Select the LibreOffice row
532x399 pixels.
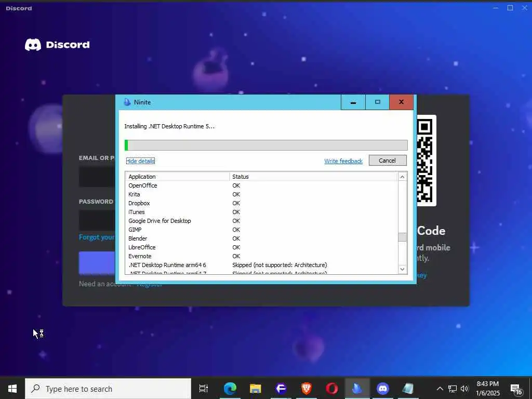(x=261, y=247)
